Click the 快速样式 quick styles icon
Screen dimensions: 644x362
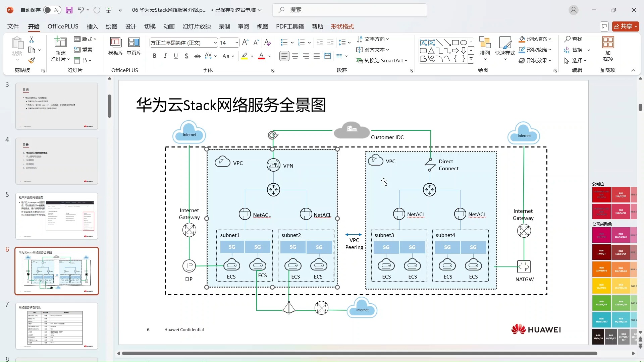(x=505, y=49)
